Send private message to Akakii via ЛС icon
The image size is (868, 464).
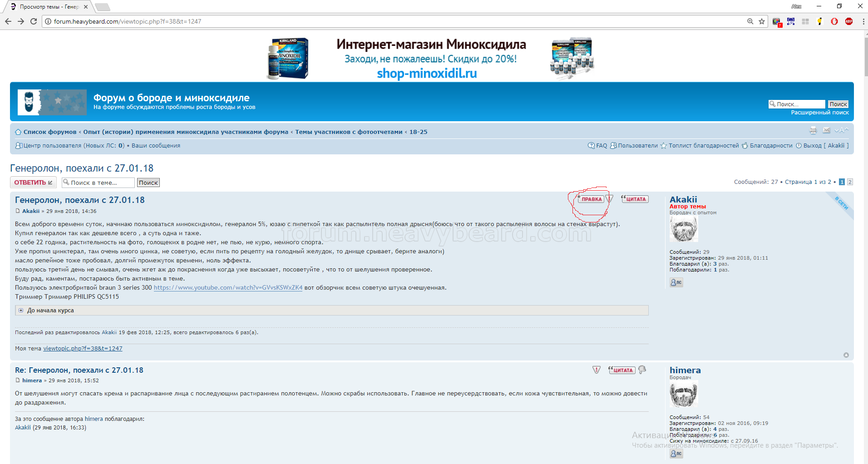(676, 282)
